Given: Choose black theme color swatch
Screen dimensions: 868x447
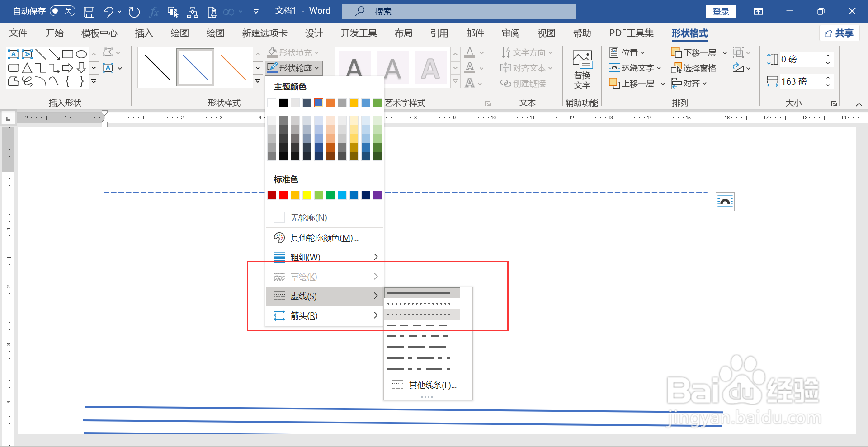Looking at the screenshot, I should [283, 103].
